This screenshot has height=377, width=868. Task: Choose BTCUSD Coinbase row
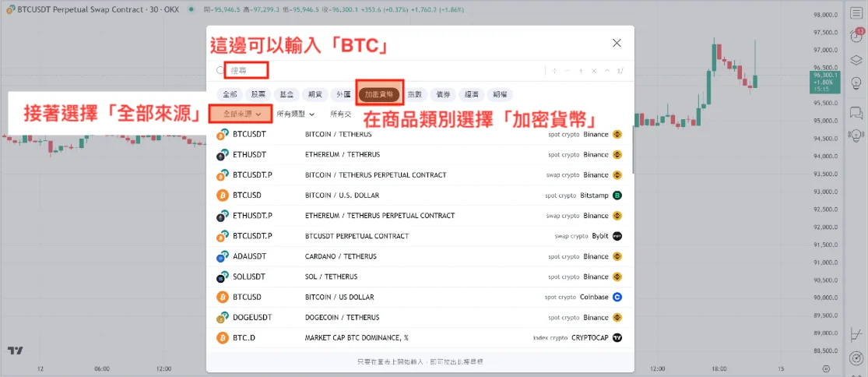coord(420,297)
